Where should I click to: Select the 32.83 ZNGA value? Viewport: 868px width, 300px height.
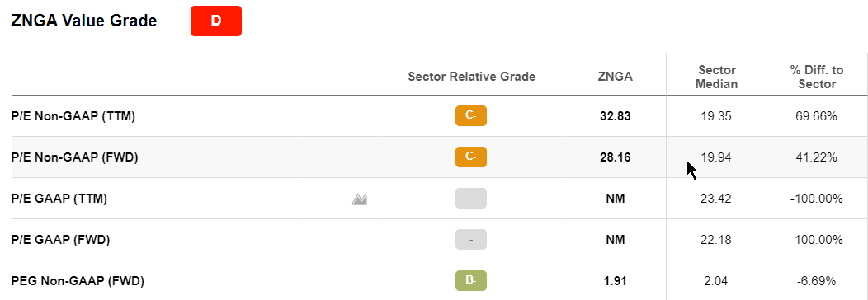pos(615,116)
